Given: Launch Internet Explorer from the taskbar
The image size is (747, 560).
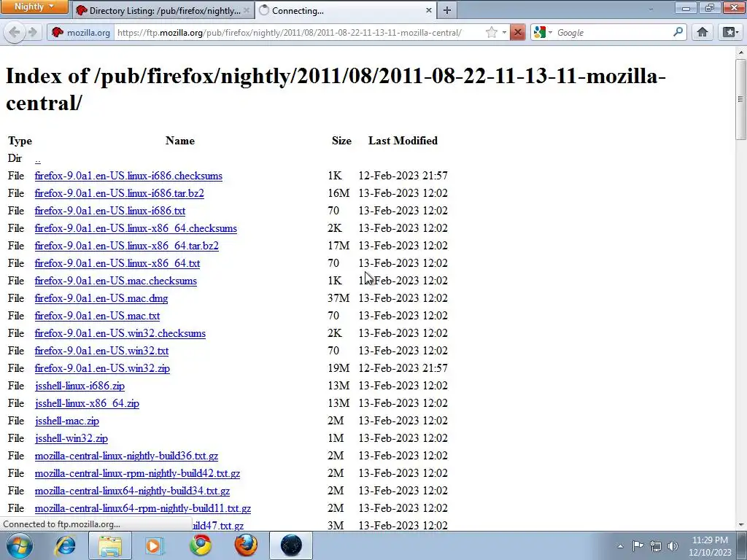Looking at the screenshot, I should pos(65,545).
